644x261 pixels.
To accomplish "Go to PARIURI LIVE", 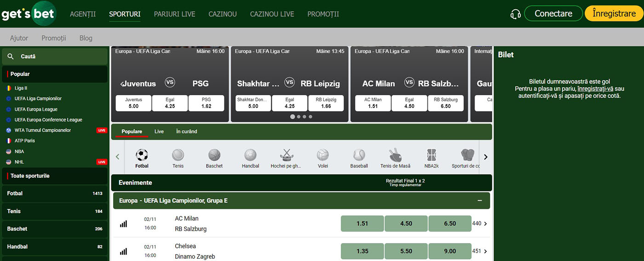I will click(175, 14).
